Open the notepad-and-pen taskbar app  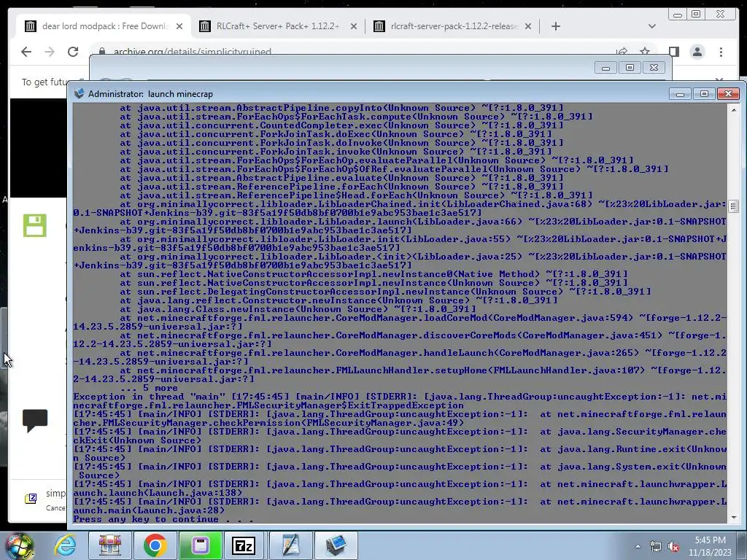290,545
